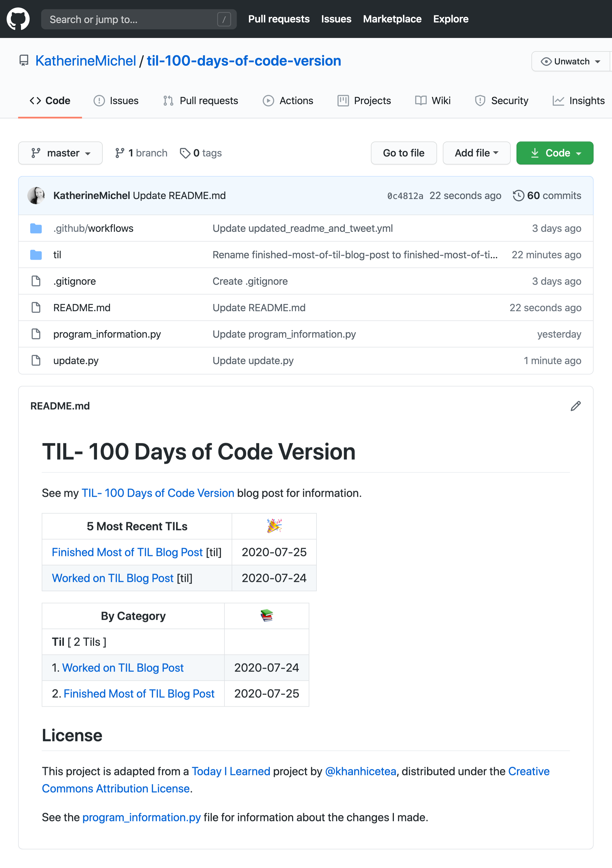Screen dimensions: 612x868
Task: Open commit history clock icon
Action: 518,196
